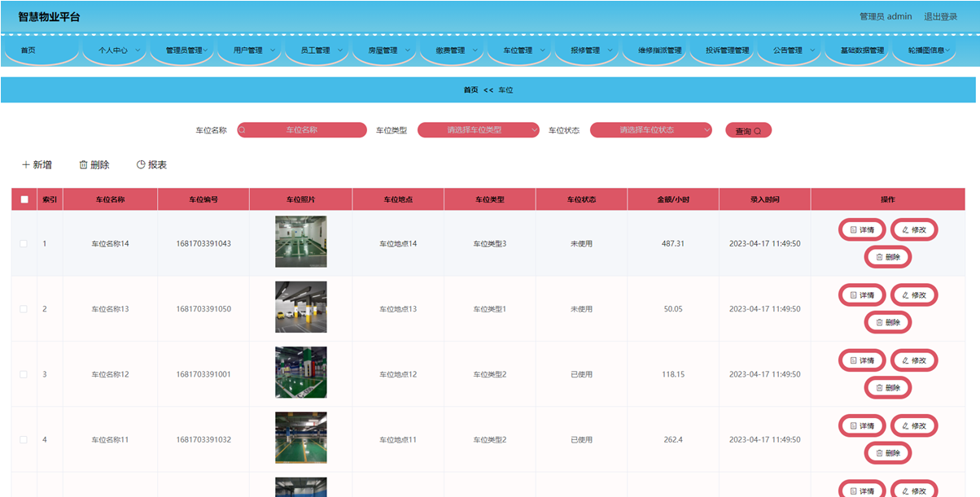The width and height of the screenshot is (980, 497).
Task: View 详情 for 车位名称12
Action: pyautogui.click(x=862, y=360)
